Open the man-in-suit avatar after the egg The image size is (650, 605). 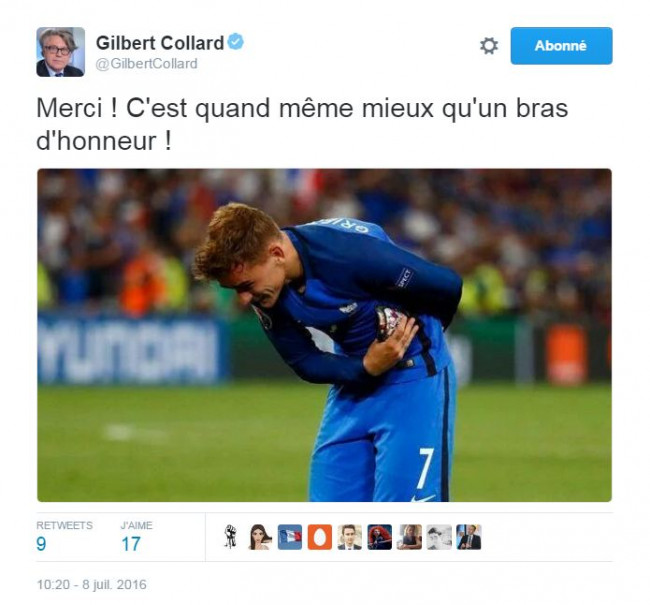[x=349, y=537]
